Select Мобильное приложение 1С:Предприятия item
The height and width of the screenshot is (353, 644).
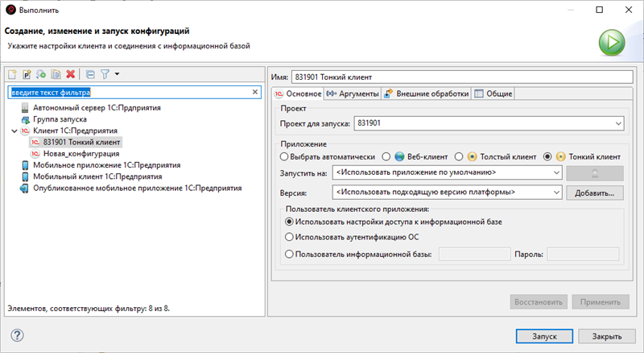(107, 165)
